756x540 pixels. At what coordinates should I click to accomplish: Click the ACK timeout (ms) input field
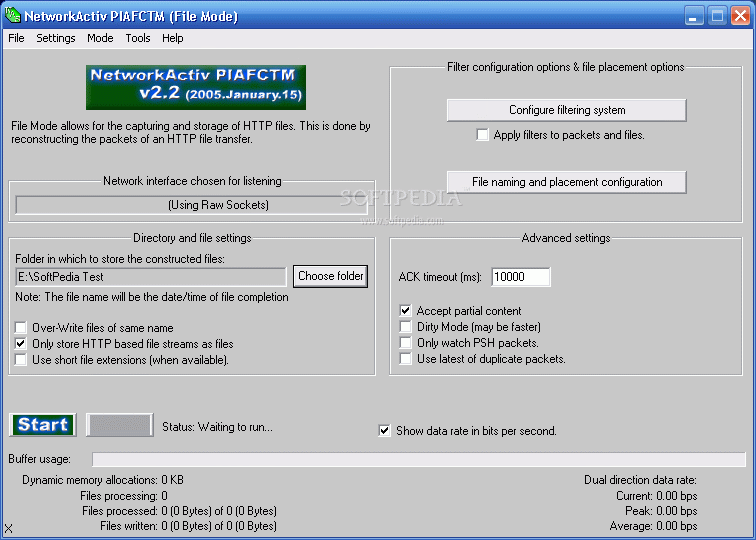pos(521,277)
